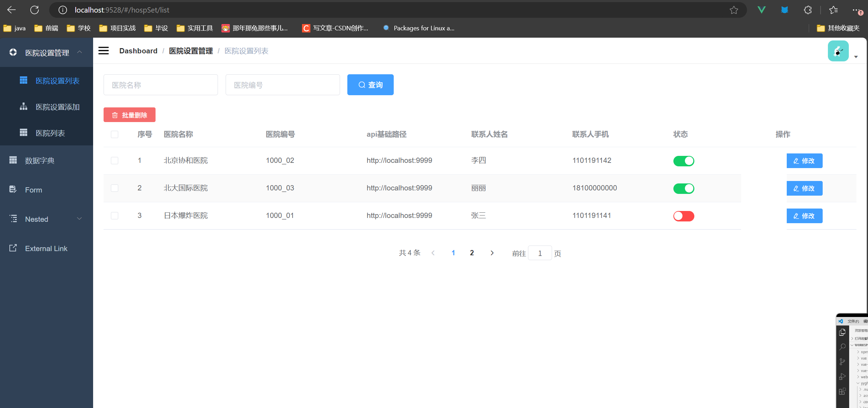Open the avatar dropdown caret

pyautogui.click(x=856, y=57)
